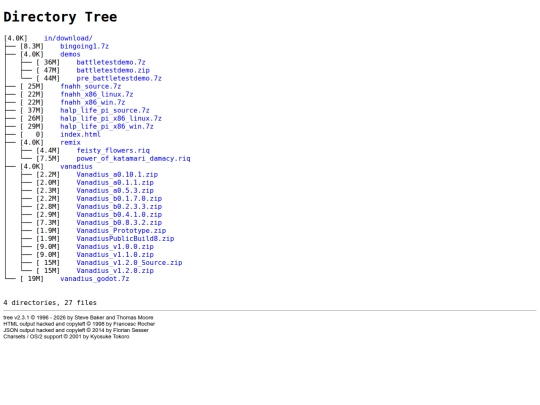Download Vanadius_b0.1.7.0.zip

119,198
